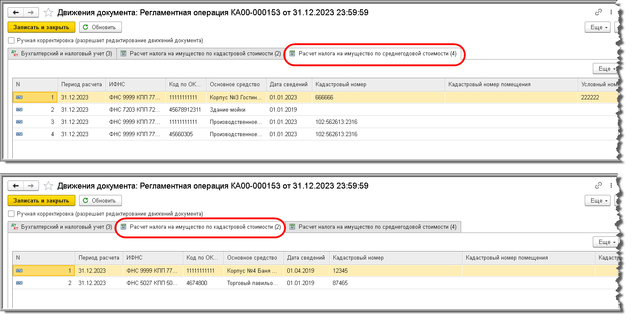Open top Еще dropdown in lower window
The height and width of the screenshot is (323, 644).
[x=597, y=200]
